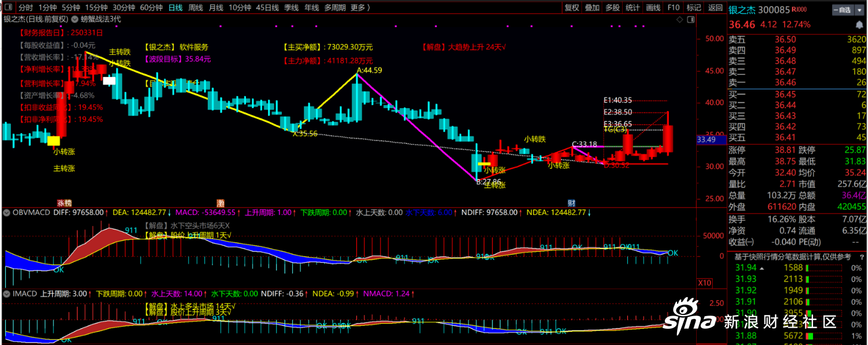The height and width of the screenshot is (345, 868).
Task: Click the 买五 bid price 36.41
Action: [x=785, y=138]
